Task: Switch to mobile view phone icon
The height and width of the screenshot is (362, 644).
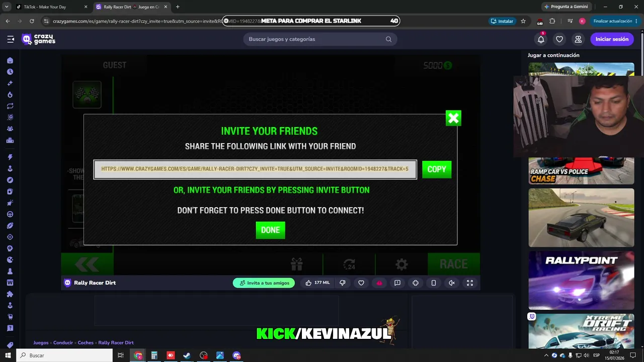Action: pos(434,283)
